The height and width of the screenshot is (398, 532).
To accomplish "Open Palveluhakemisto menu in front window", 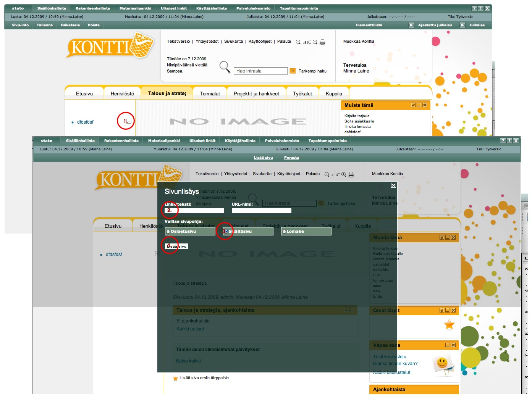I will 282,140.
